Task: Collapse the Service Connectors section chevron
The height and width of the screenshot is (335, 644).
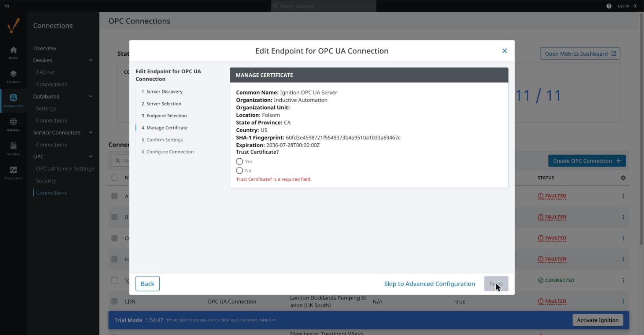Action: [x=91, y=132]
